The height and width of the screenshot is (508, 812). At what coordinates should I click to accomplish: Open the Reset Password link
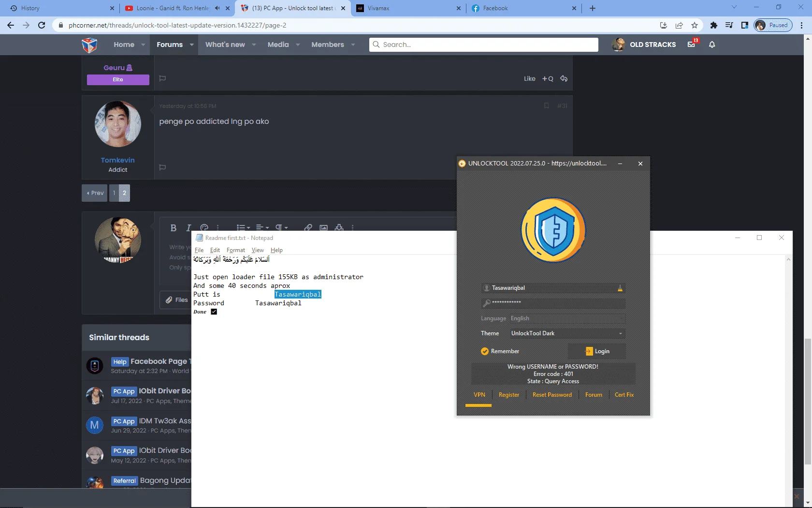(x=552, y=395)
